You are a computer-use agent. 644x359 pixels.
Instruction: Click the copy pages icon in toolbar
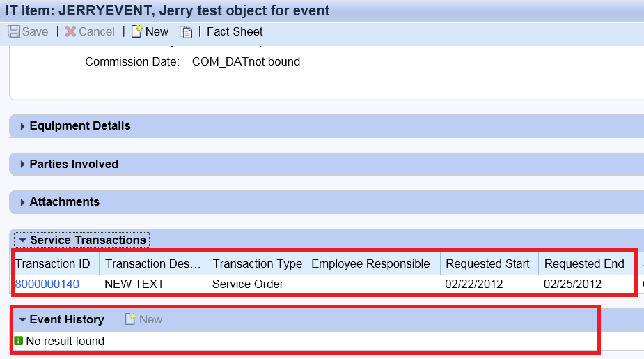click(186, 32)
